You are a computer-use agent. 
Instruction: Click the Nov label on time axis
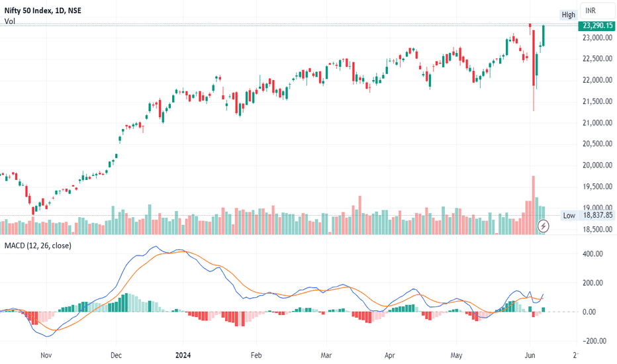46,355
